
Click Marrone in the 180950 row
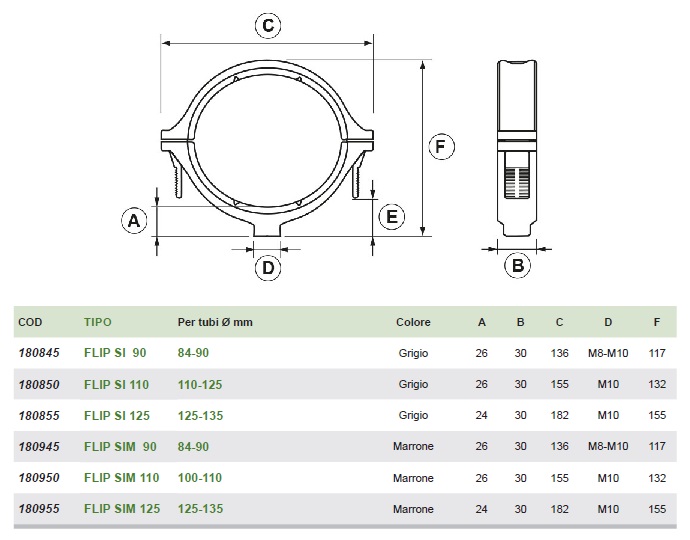tap(413, 478)
